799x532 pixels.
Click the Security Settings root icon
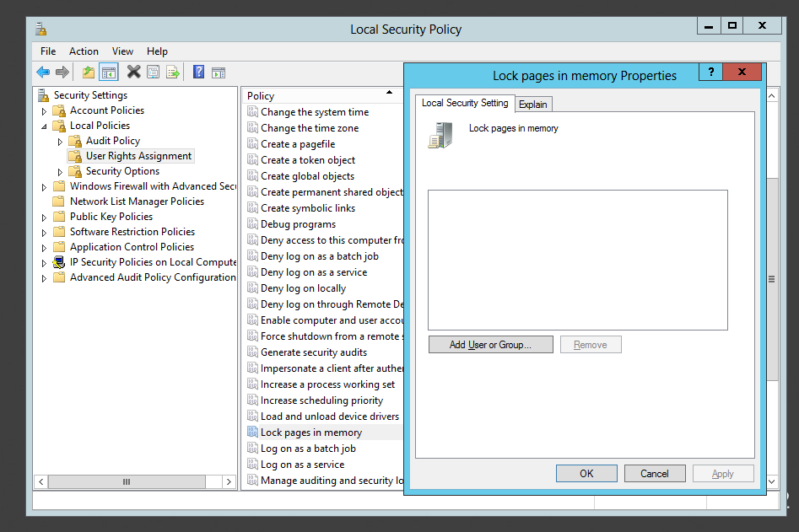[43, 95]
